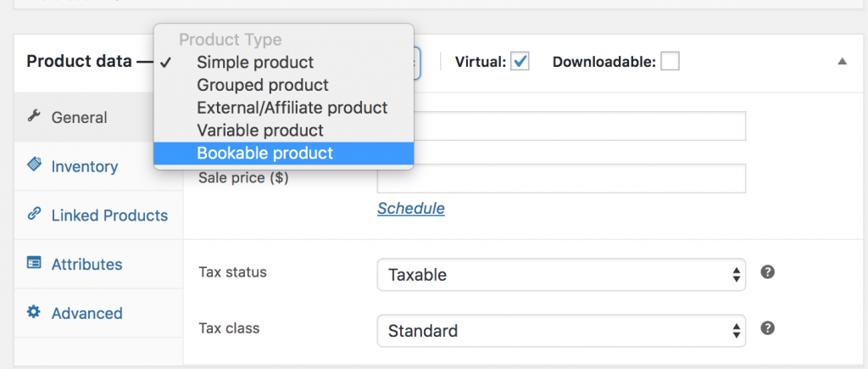
Task: Uncheck the Virtual checkbox
Action: point(520,62)
